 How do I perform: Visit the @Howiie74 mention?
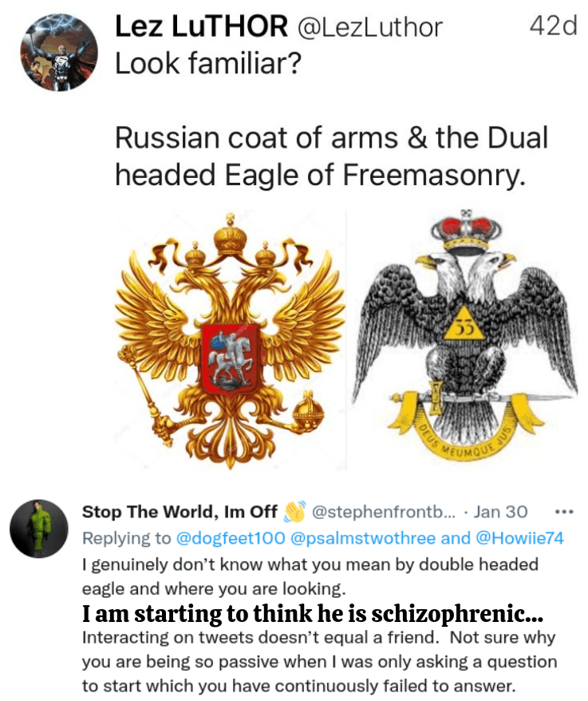pos(520,538)
